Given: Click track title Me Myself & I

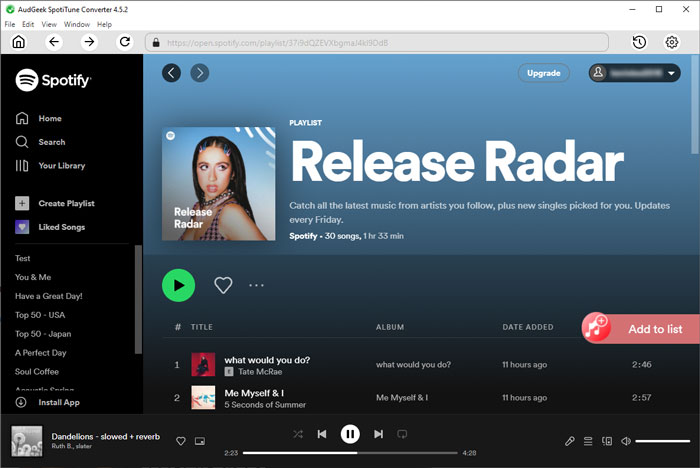Looking at the screenshot, I should 254,393.
